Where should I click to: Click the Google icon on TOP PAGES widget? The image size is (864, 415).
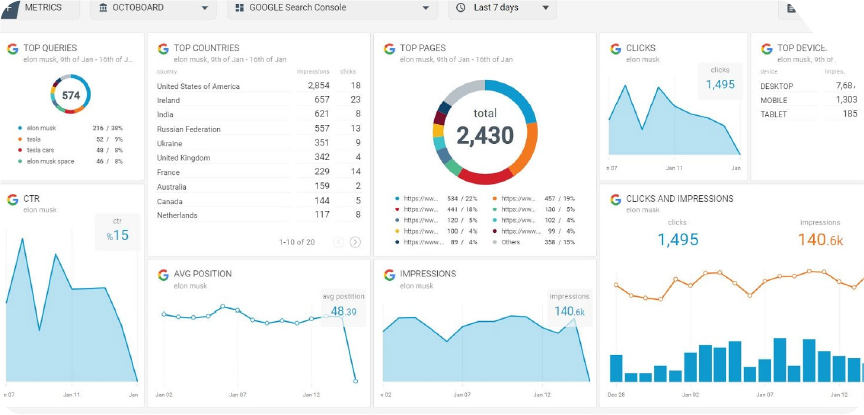[389, 48]
